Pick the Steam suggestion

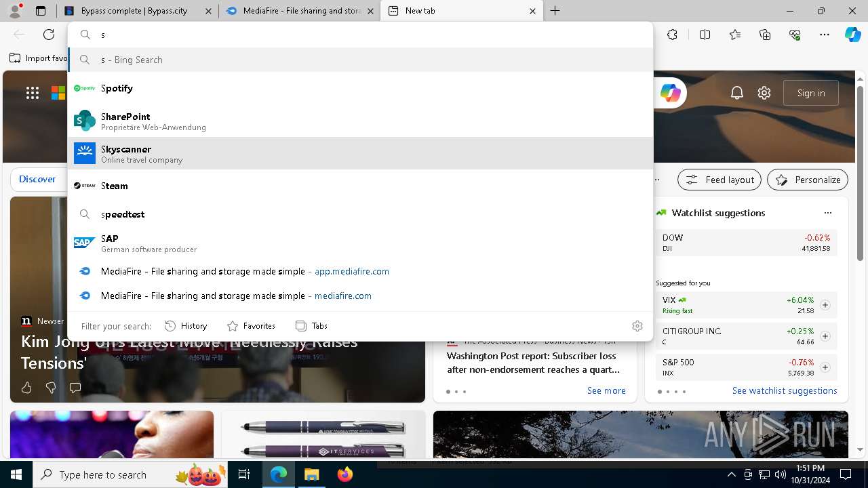pyautogui.click(x=360, y=186)
